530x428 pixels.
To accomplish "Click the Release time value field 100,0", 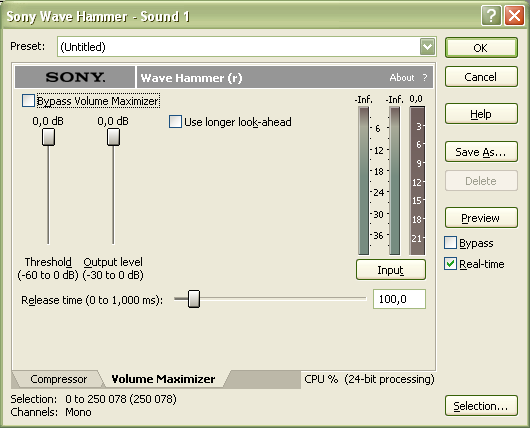I will [x=399, y=299].
